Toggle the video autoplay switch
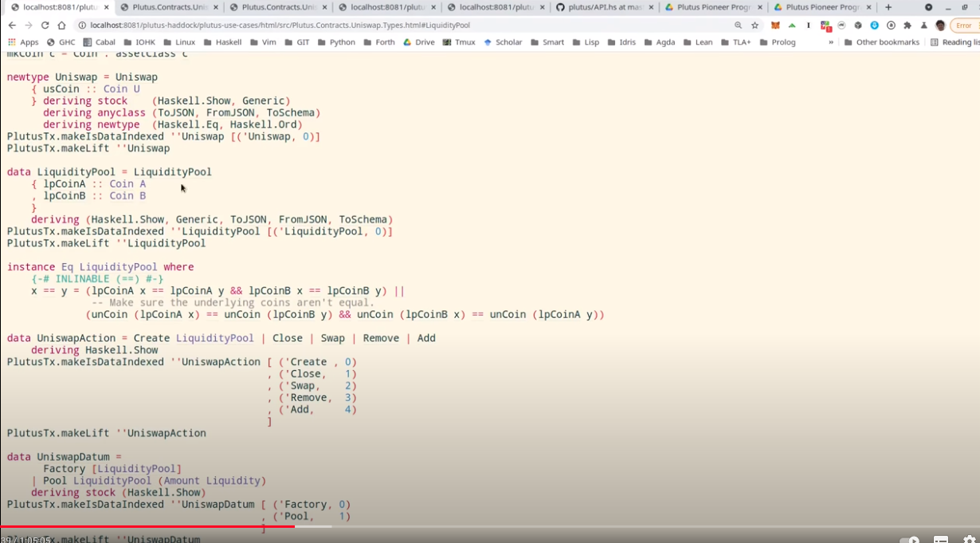The height and width of the screenshot is (543, 980). click(909, 540)
